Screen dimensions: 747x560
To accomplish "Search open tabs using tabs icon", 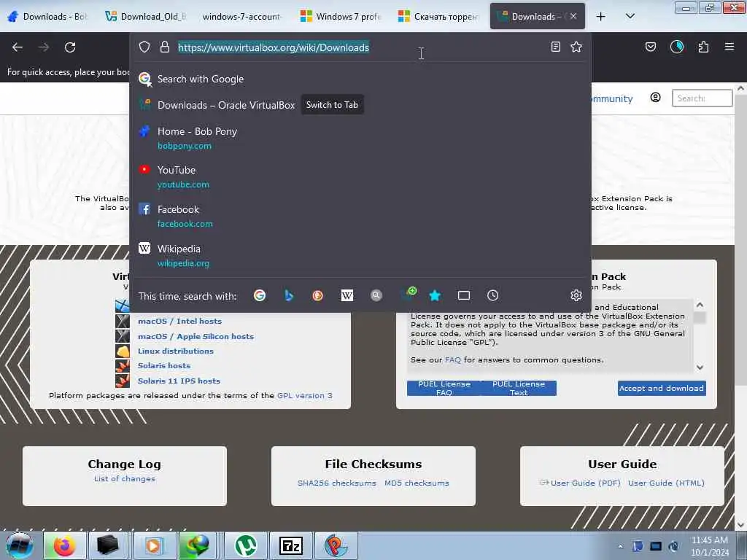I will [463, 296].
